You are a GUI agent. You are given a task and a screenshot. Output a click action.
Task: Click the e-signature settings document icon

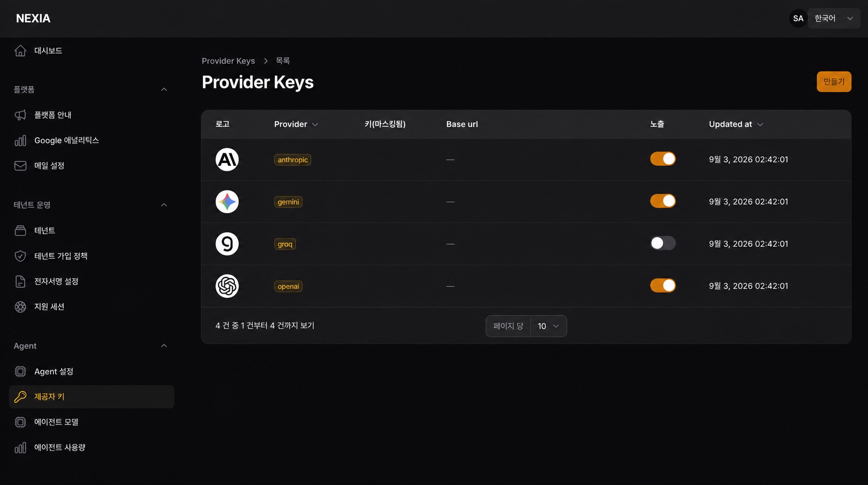[x=20, y=281]
